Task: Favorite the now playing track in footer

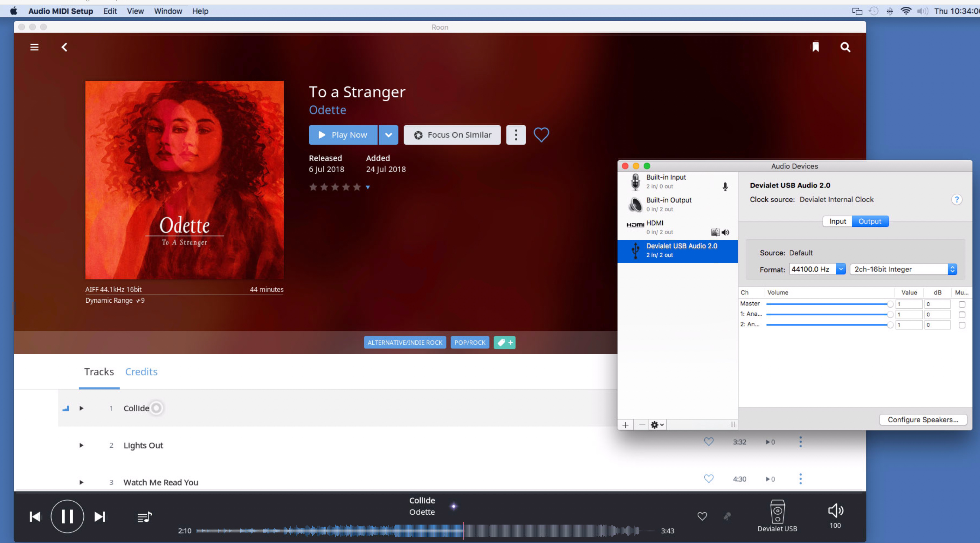Action: click(x=702, y=516)
